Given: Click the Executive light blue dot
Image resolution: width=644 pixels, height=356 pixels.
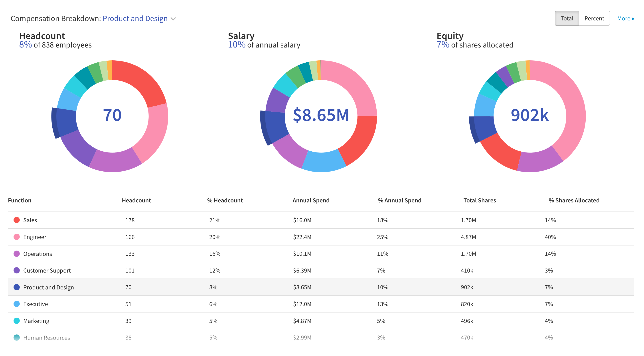Looking at the screenshot, I should 16,304.
